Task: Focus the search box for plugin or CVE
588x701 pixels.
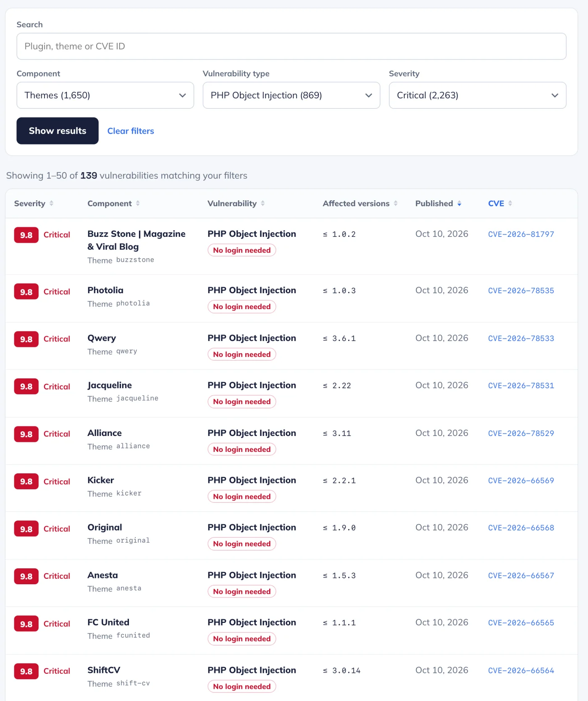Action: pyautogui.click(x=291, y=46)
